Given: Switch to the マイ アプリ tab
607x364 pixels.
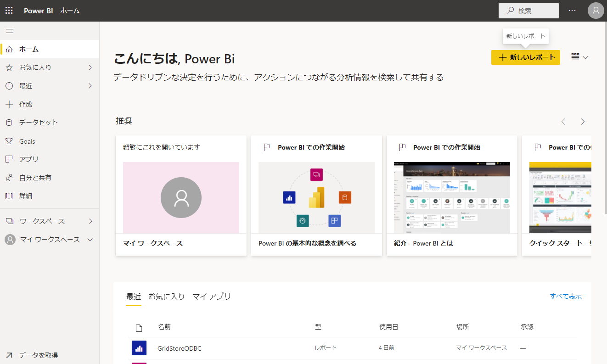Looking at the screenshot, I should (212, 297).
